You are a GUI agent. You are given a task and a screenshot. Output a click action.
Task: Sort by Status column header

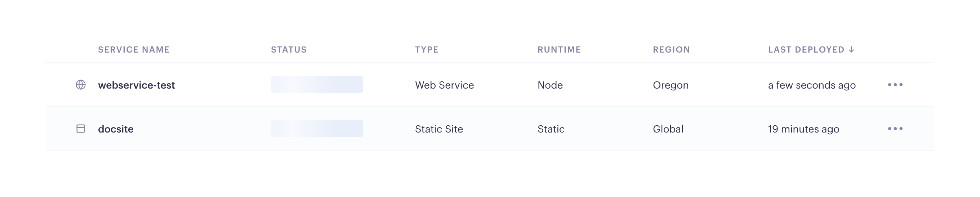click(x=288, y=49)
